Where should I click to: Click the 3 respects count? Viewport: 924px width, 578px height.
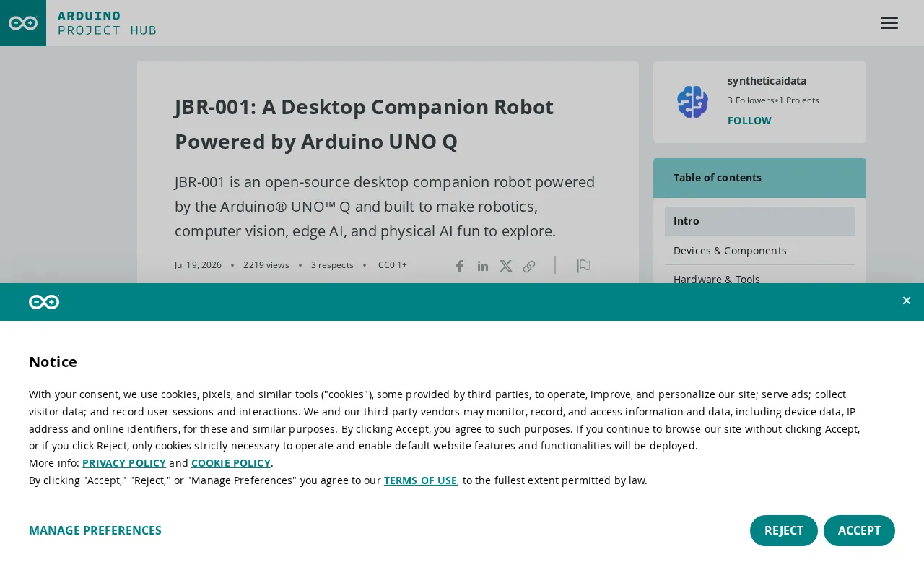pyautogui.click(x=332, y=265)
